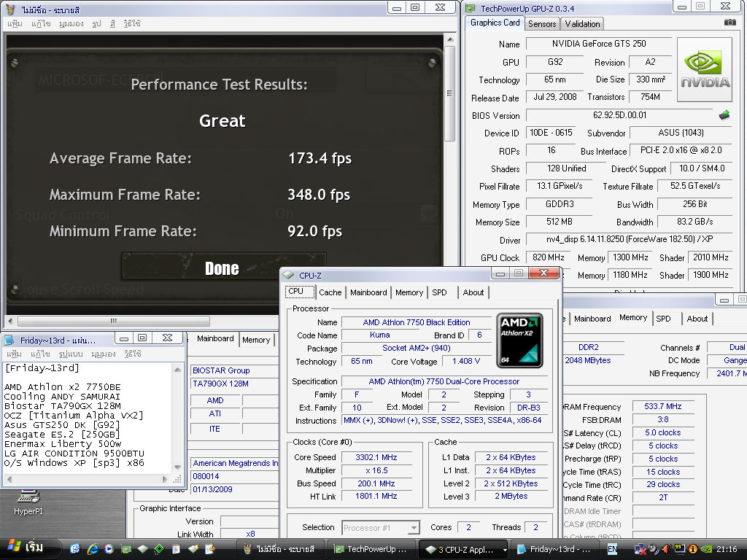This screenshot has height=560, width=747.
Task: Click the Done button in results
Action: [222, 268]
